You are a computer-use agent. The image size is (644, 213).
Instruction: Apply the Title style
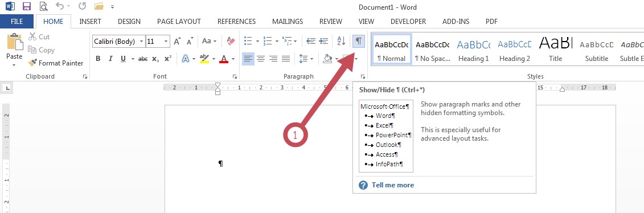[x=556, y=49]
